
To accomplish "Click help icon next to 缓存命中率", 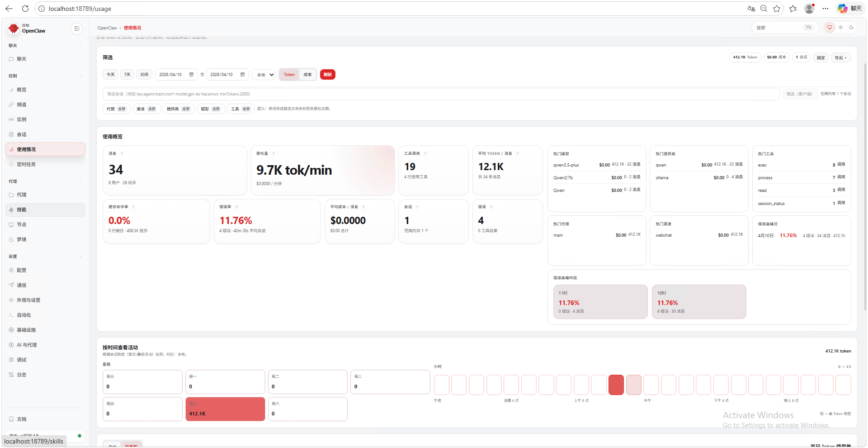I will (x=134, y=207).
